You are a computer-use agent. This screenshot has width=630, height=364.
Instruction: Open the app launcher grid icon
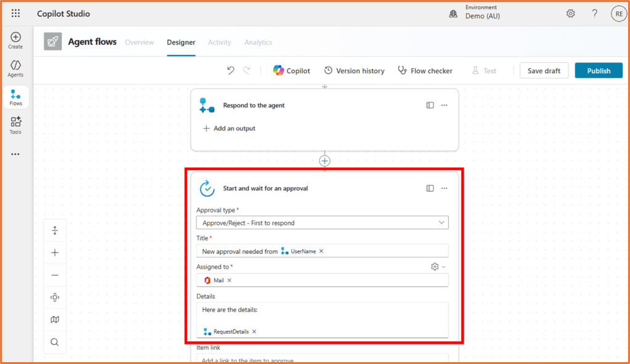[15, 13]
